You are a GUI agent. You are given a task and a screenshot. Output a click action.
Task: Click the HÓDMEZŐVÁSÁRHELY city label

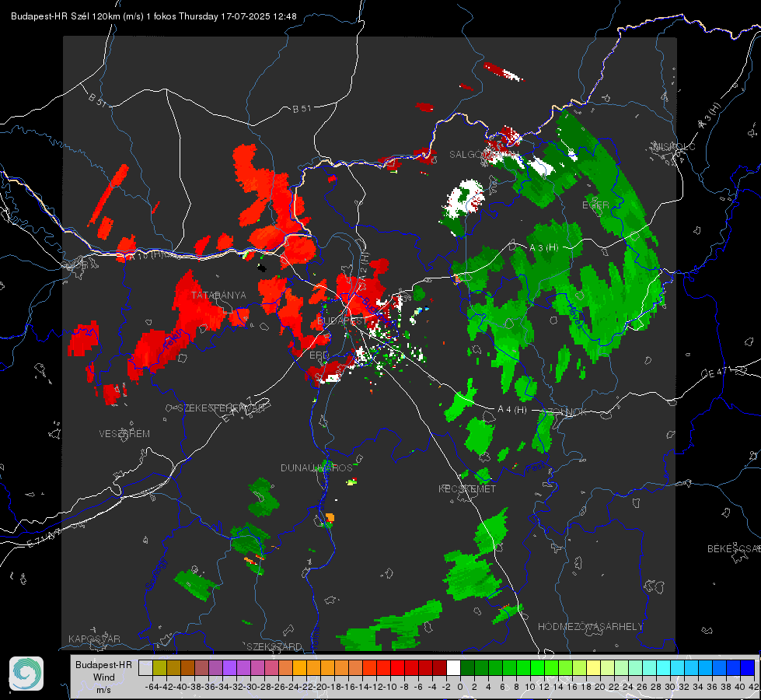(590, 627)
